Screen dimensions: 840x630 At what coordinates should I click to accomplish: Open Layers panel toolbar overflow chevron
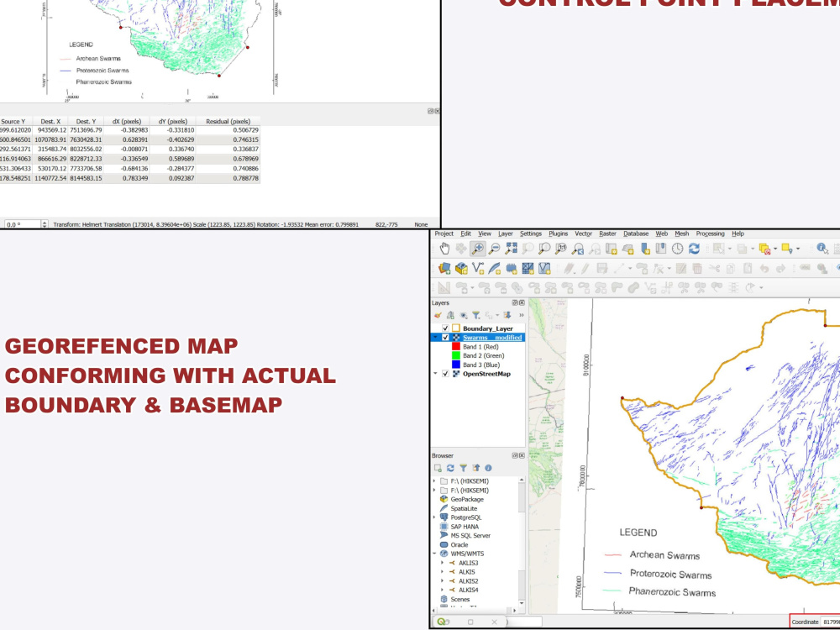(522, 316)
